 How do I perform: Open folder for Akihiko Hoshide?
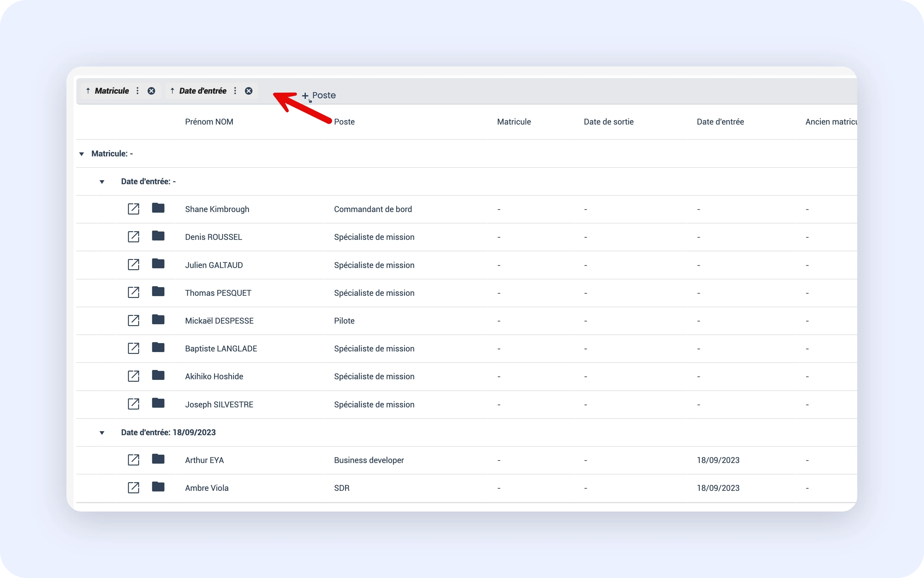pyautogui.click(x=158, y=376)
